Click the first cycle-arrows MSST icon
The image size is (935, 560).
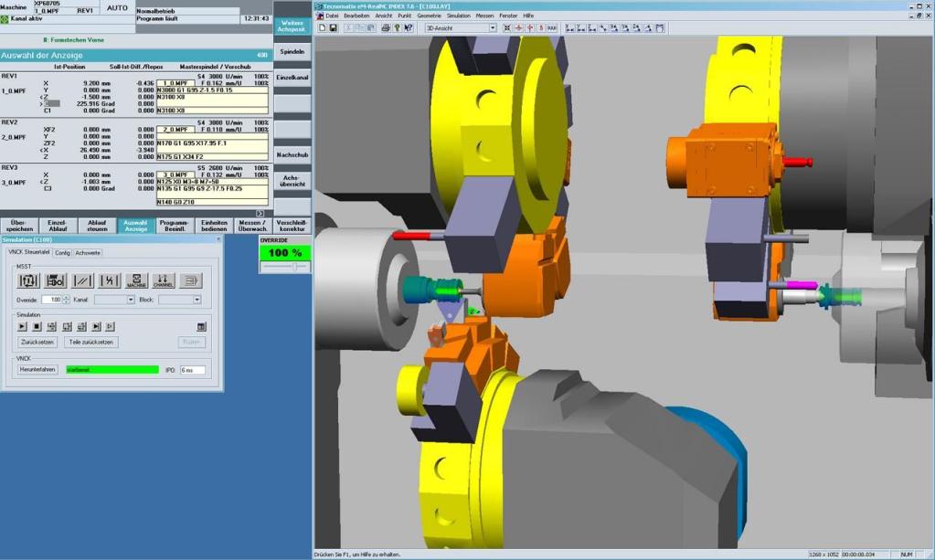(x=28, y=280)
